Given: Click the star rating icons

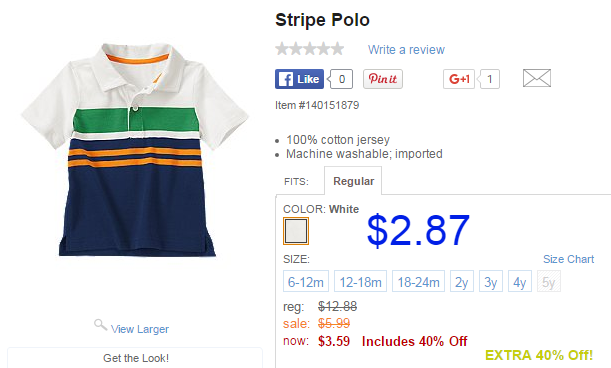Looking at the screenshot, I should (310, 49).
